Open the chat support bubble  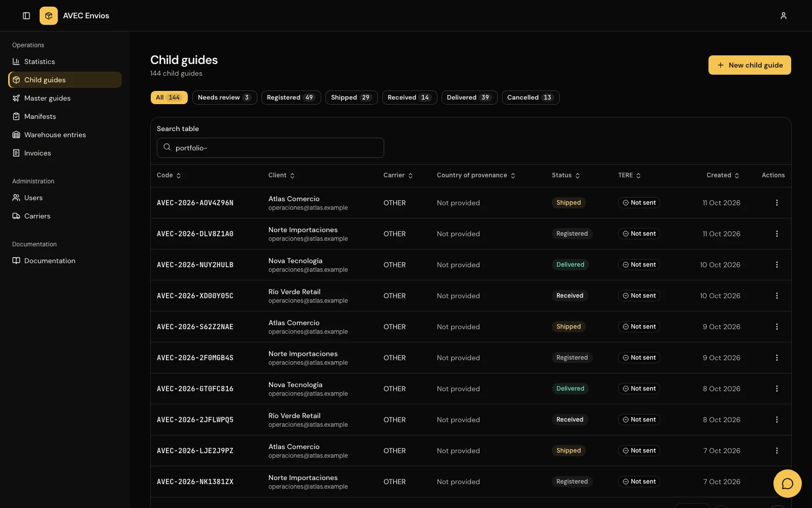[787, 483]
